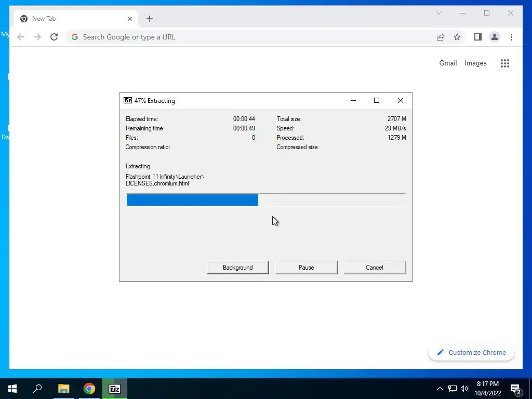The height and width of the screenshot is (399, 532).
Task: Open Chrome three-dot menu
Action: [511, 37]
